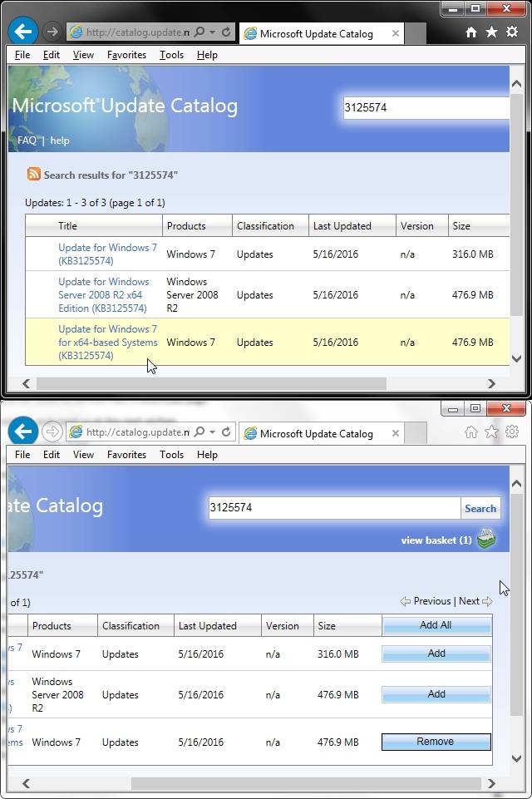Open Tools menu in bottom window
The height and width of the screenshot is (799, 532).
[x=172, y=455]
